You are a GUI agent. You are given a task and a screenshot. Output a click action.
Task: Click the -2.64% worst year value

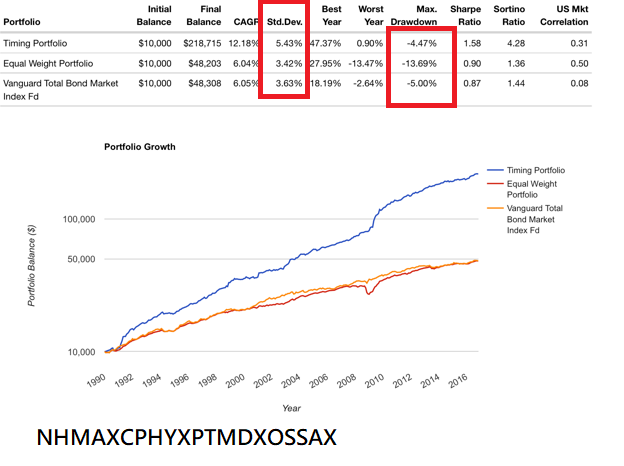point(368,84)
